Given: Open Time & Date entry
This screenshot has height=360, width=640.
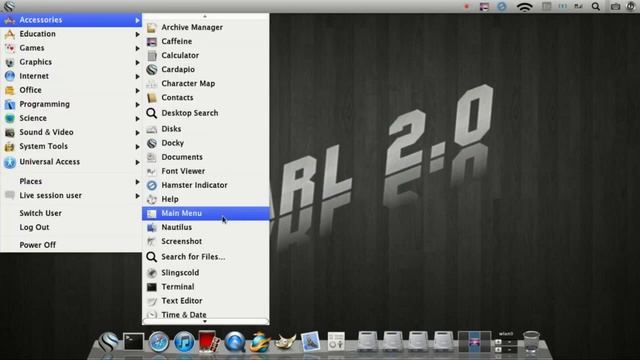Looking at the screenshot, I should [x=205, y=314].
